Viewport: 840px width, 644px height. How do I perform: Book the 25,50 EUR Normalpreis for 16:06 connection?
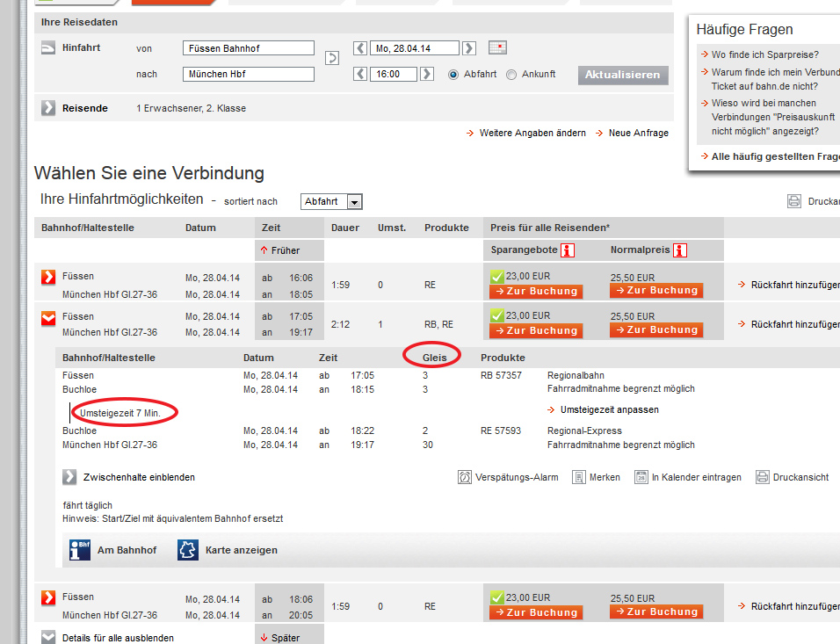click(x=656, y=291)
